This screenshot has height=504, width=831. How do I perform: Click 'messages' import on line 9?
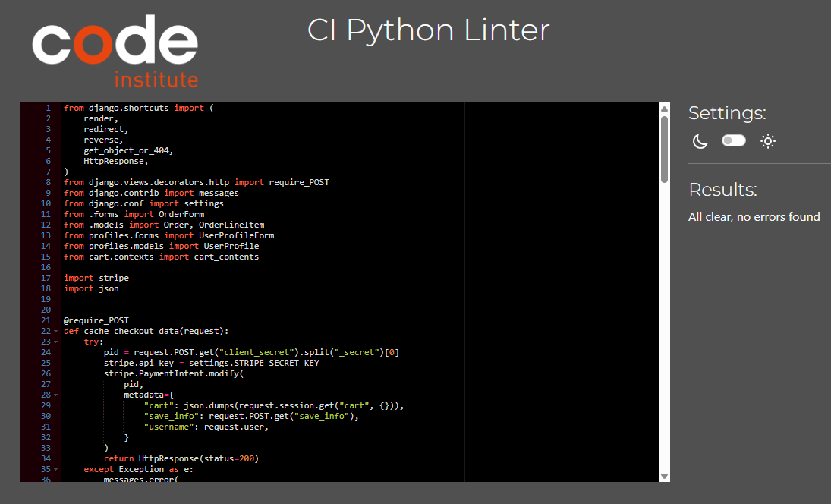[x=219, y=193]
